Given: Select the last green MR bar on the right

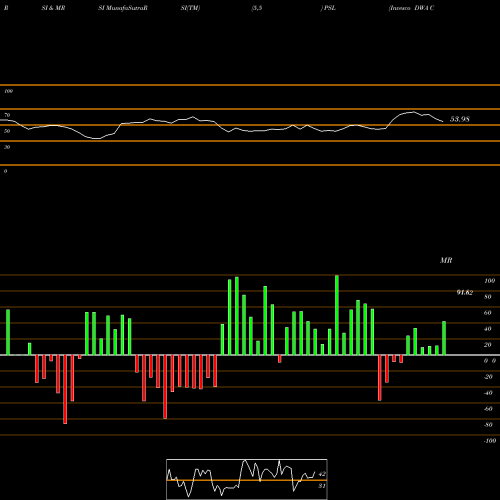Looking at the screenshot, I should point(444,338).
